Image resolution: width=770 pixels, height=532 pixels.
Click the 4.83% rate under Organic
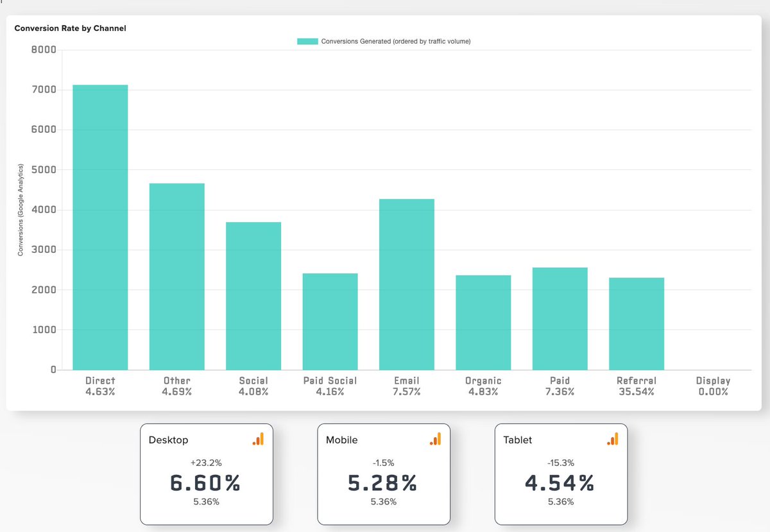pyautogui.click(x=483, y=391)
